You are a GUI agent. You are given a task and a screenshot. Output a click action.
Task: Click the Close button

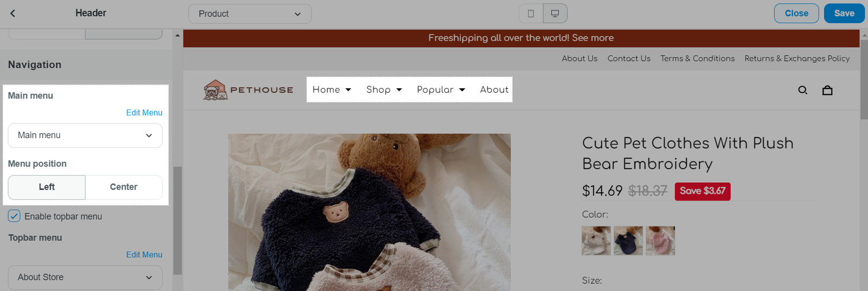pyautogui.click(x=796, y=14)
